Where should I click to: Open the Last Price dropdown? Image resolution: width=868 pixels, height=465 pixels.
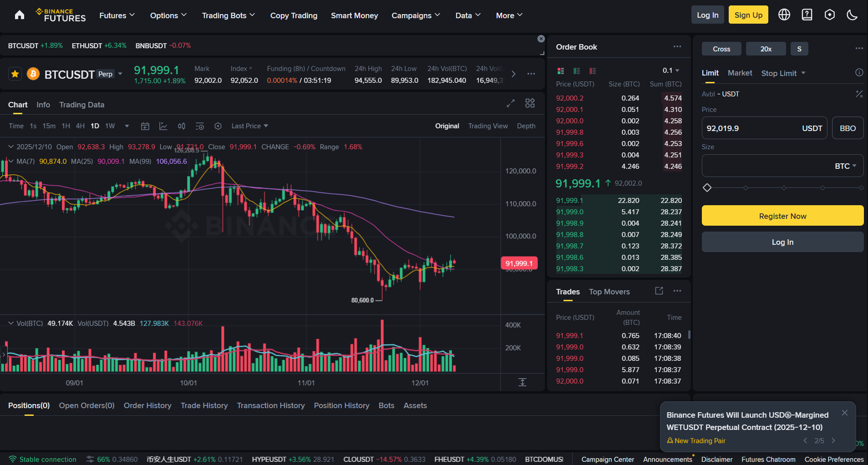pos(249,126)
